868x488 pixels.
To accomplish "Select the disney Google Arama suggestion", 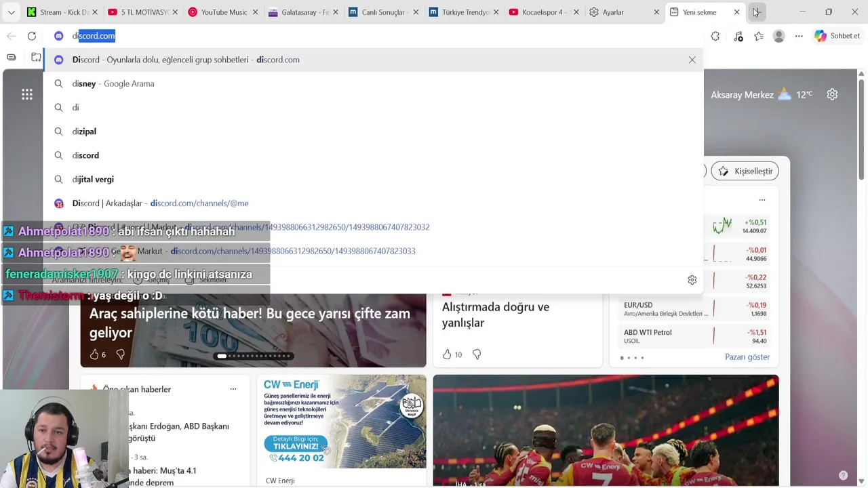I will pyautogui.click(x=373, y=83).
